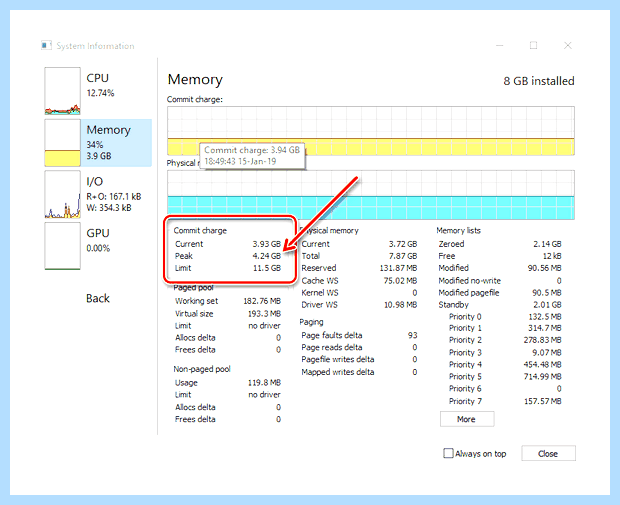Select the Peak value 4.24 GB

[267, 256]
